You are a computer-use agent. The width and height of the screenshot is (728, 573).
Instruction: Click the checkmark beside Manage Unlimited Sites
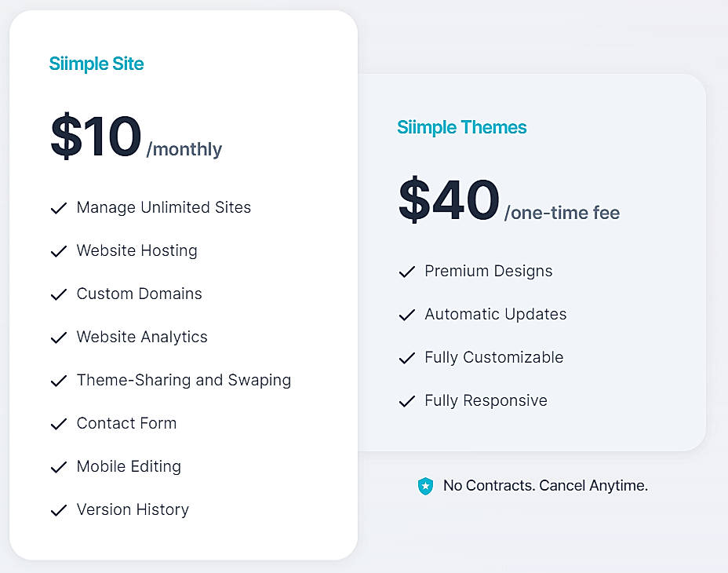coord(59,208)
